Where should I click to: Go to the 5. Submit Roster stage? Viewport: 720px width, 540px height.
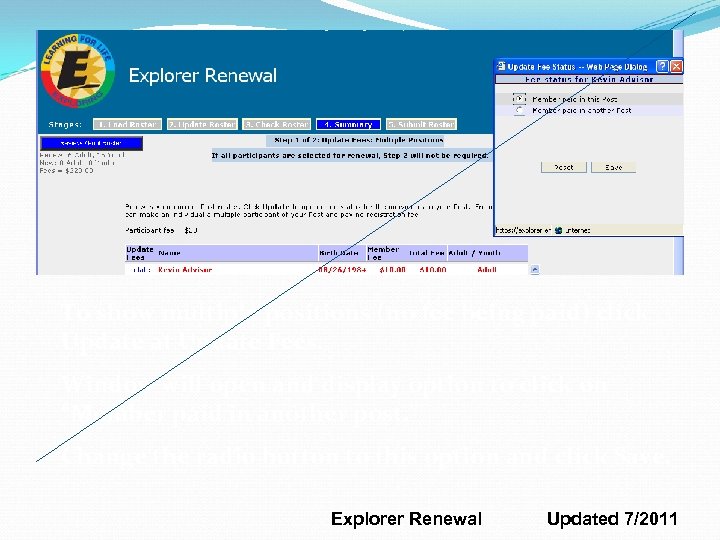[x=422, y=124]
